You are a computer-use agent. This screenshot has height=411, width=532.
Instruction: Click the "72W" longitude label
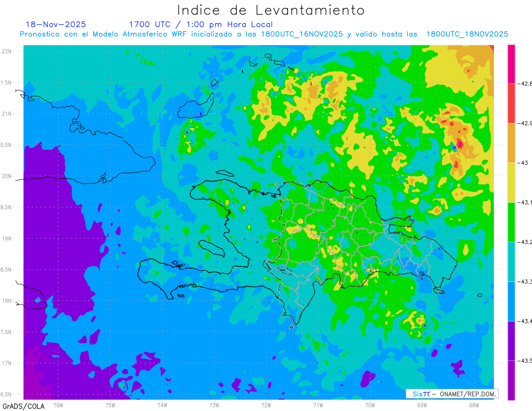(266, 405)
